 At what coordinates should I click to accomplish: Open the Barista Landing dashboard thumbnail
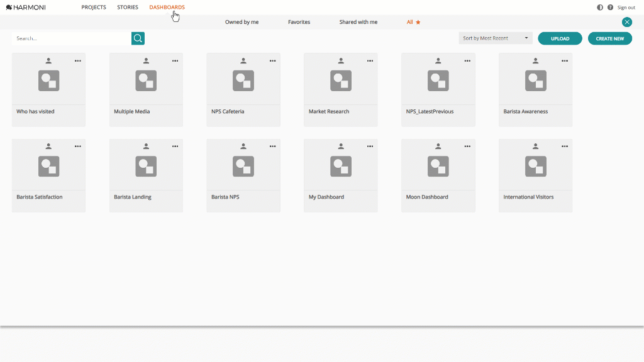(146, 166)
